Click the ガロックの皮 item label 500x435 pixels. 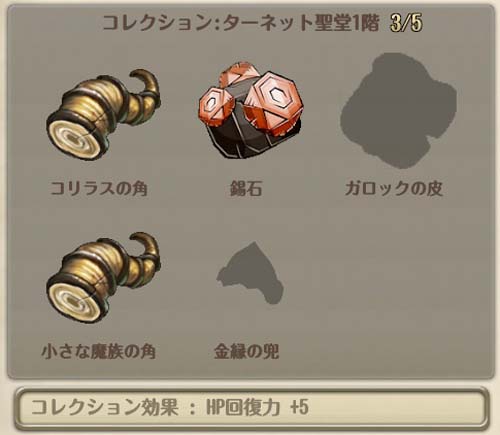tap(394, 188)
